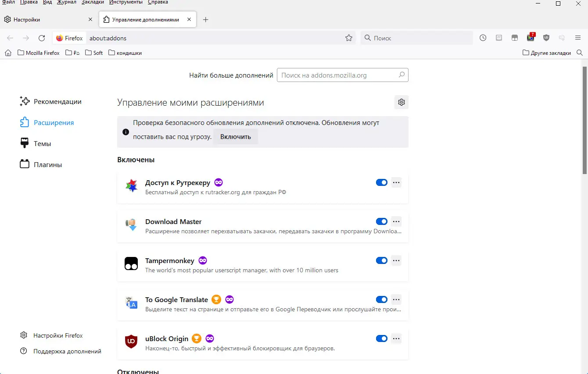
Task: Click the Доступ к Рутрекеру toolbar icon with badge
Action: [531, 38]
